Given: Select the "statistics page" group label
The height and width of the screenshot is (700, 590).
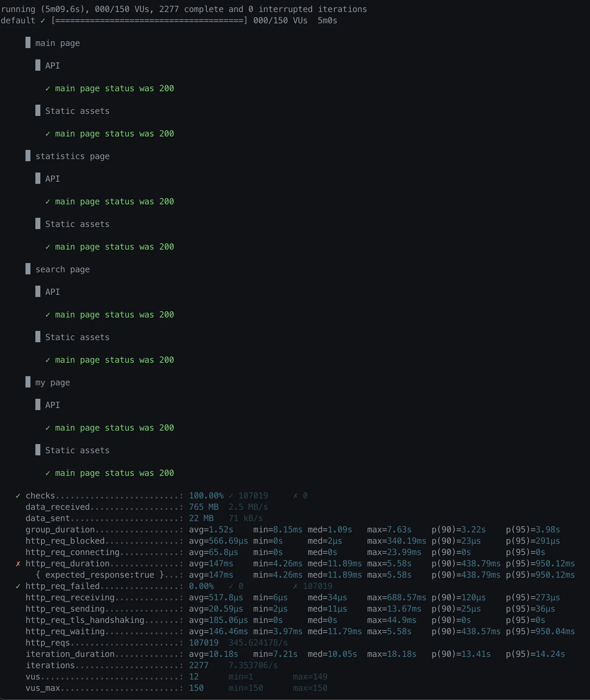Looking at the screenshot, I should click(x=73, y=156).
